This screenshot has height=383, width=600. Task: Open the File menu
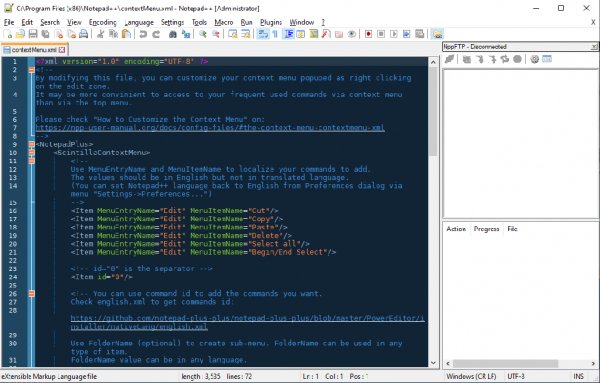click(x=9, y=22)
